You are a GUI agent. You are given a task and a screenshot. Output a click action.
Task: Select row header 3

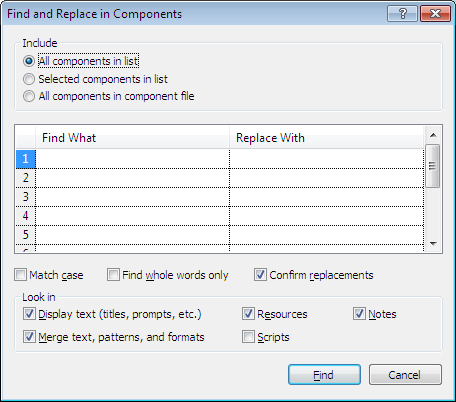26,197
